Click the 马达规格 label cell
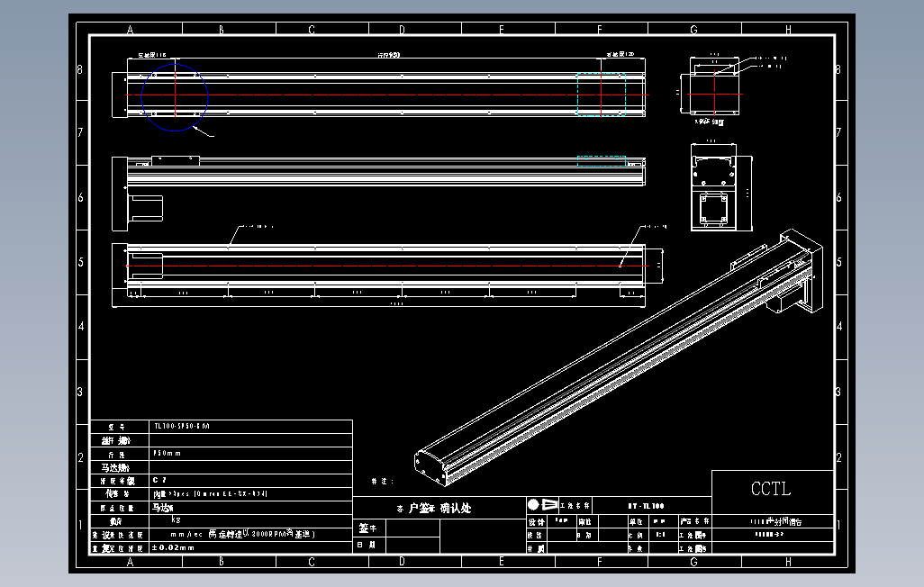The image size is (924, 587). [120, 468]
